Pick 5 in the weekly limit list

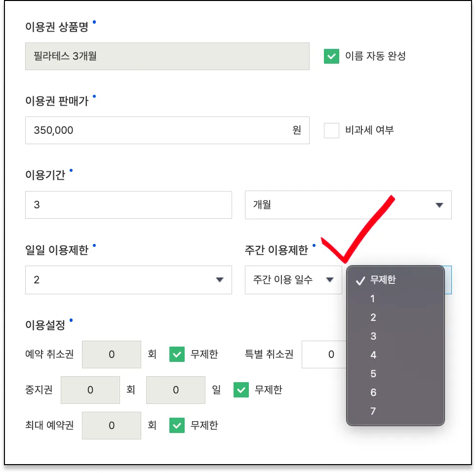(x=373, y=374)
